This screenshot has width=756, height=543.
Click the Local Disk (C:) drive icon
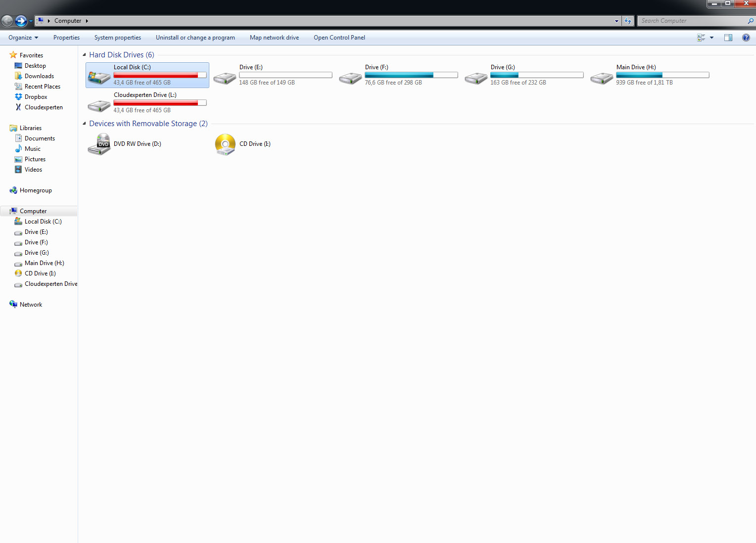pyautogui.click(x=99, y=77)
